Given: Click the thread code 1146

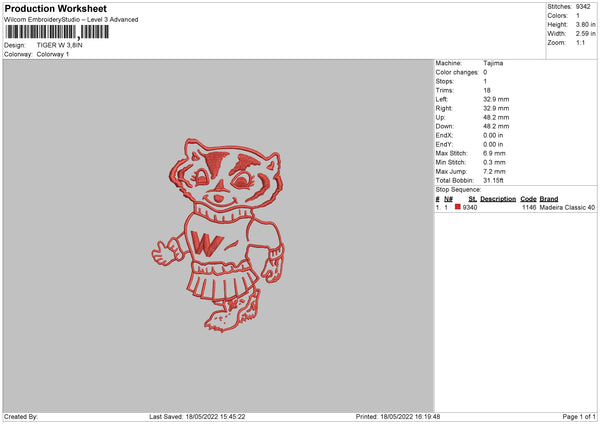Looking at the screenshot, I should [529, 207].
